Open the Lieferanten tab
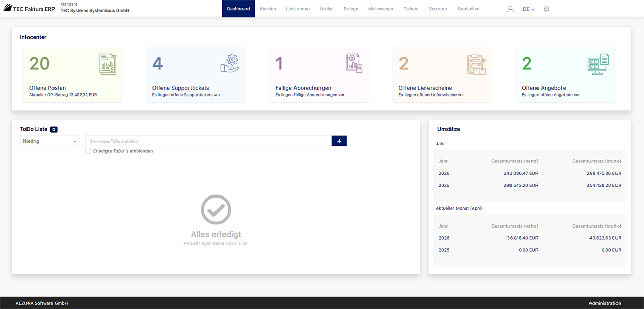 pos(298,9)
